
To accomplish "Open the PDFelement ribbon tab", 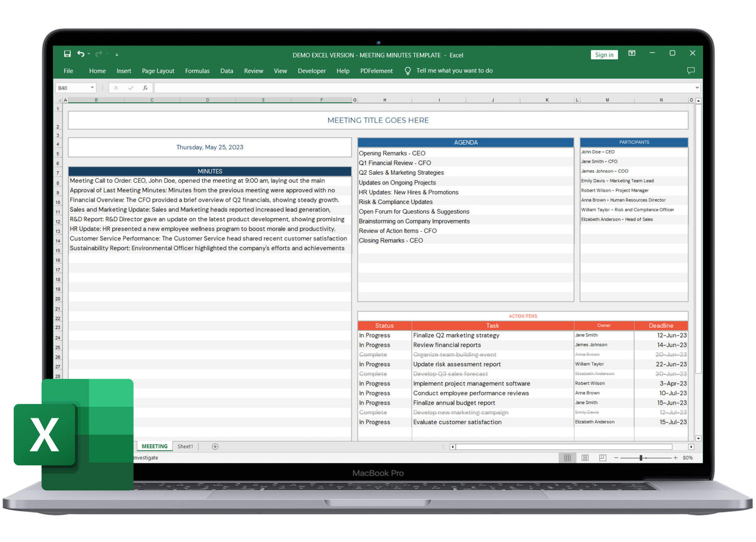I will [x=376, y=71].
